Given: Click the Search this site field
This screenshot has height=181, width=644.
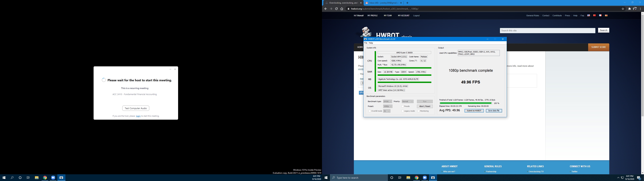Looking at the screenshot, I should point(548,31).
